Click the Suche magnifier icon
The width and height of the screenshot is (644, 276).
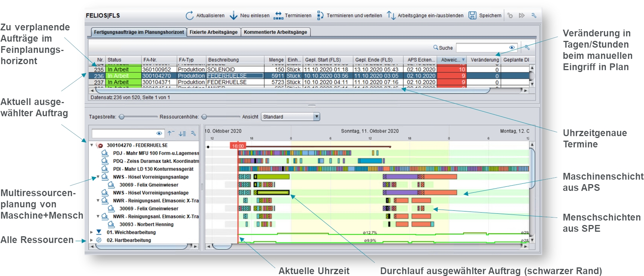(436, 48)
